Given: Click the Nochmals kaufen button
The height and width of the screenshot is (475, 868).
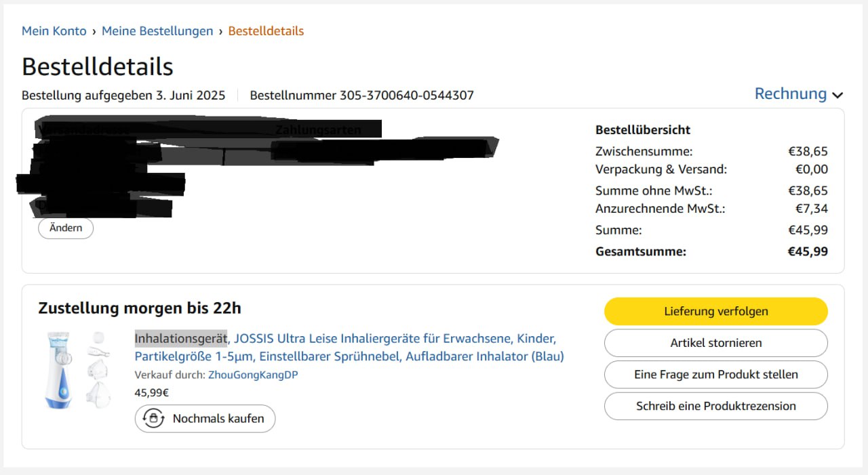Looking at the screenshot, I should [205, 419].
